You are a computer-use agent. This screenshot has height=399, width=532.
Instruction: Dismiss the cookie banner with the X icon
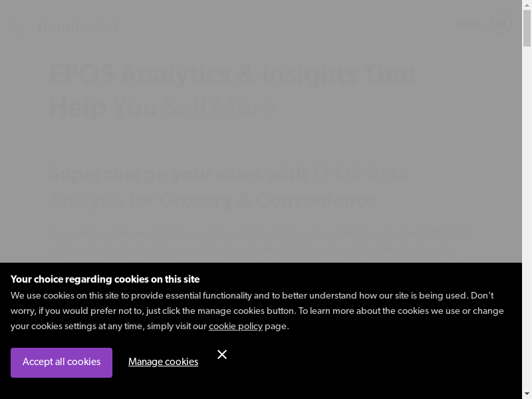(x=222, y=354)
